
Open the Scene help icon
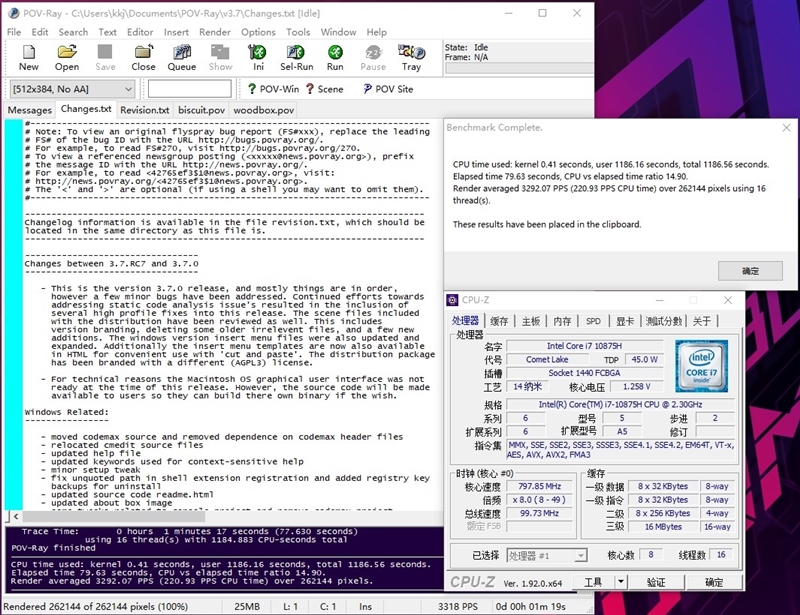pos(323,89)
